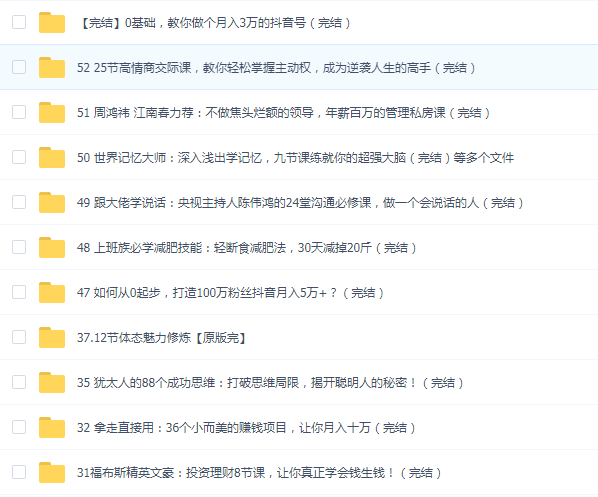Click 48 上班族必学减肥技能 title
The image size is (598, 497).
[246, 248]
